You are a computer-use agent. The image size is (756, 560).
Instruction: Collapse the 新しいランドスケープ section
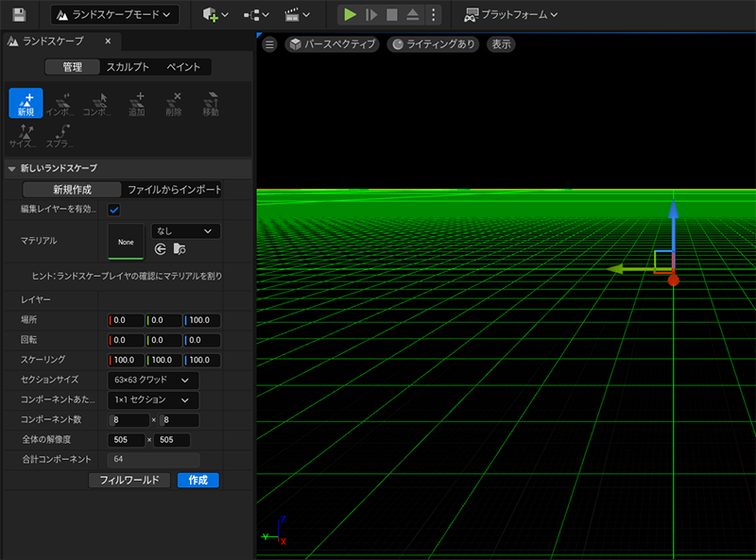coord(11,168)
